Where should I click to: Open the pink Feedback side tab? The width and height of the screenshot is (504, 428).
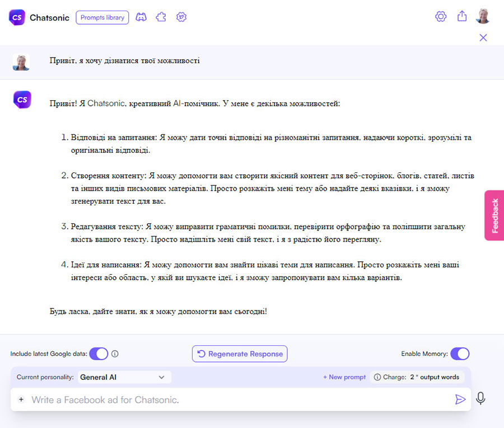click(494, 215)
